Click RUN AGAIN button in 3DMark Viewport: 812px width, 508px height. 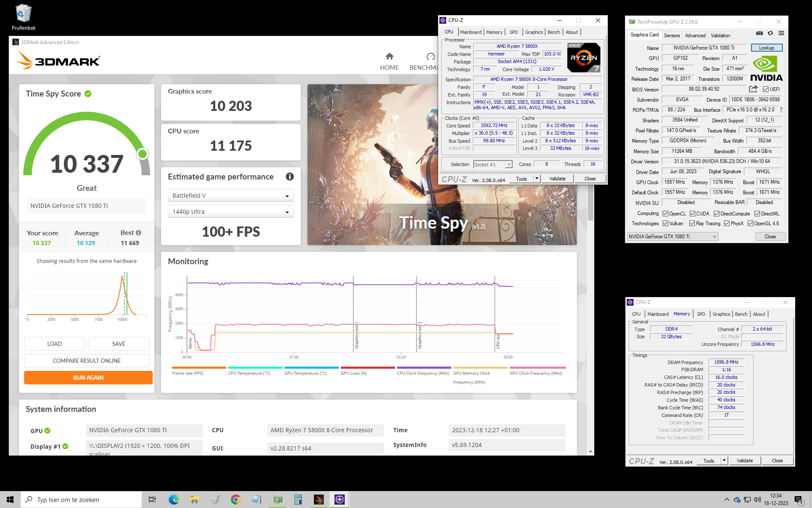pos(88,378)
